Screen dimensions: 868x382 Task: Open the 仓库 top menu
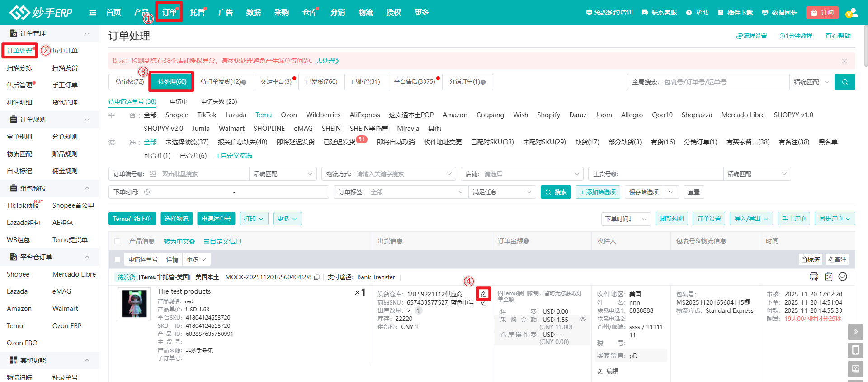pos(309,13)
